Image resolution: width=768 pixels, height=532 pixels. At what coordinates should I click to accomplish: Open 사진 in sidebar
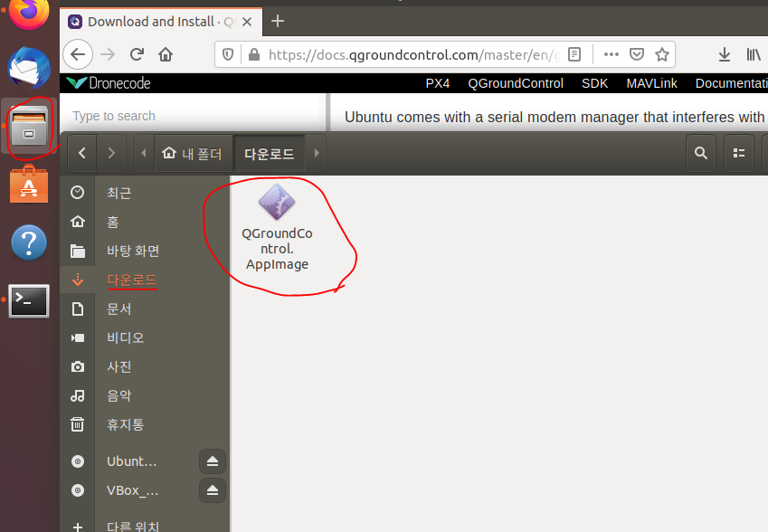(145, 366)
